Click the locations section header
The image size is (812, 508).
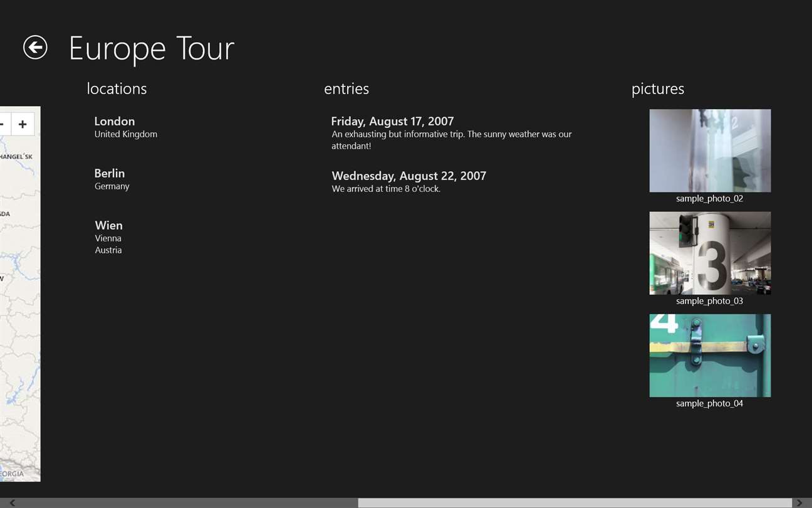coord(117,89)
